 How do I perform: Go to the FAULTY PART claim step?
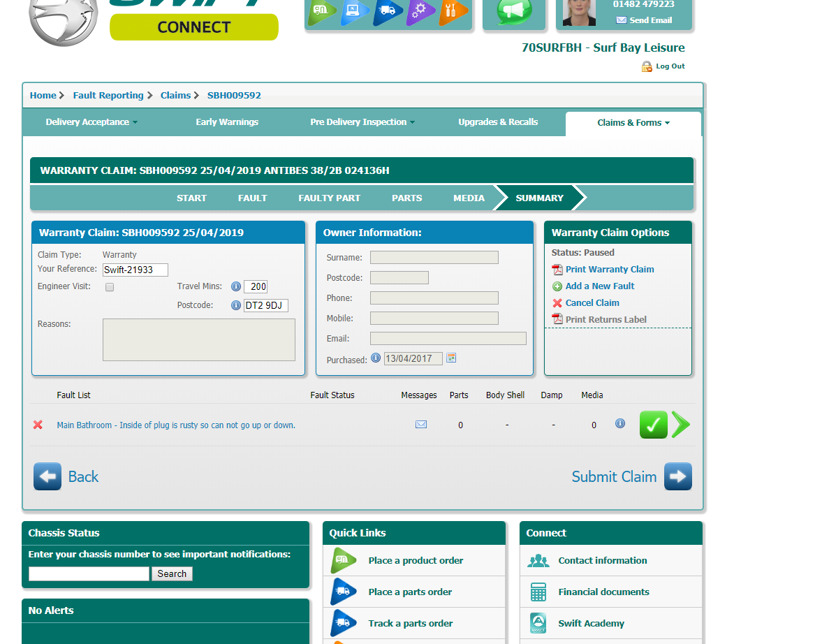click(329, 198)
